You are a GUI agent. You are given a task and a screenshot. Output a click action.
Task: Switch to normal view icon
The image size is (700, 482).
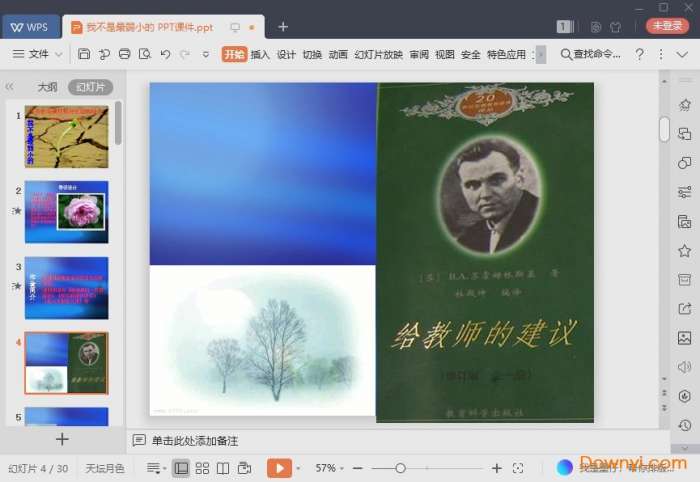[x=181, y=468]
